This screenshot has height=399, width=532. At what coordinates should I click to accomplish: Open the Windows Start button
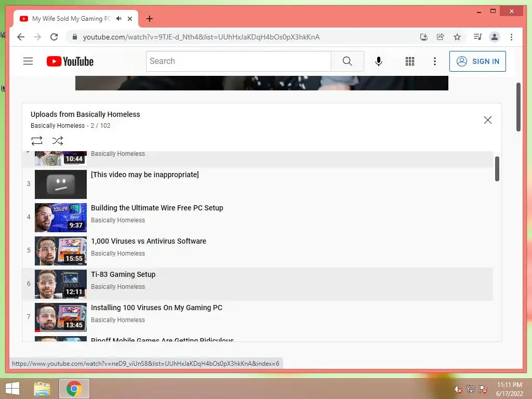coord(12,389)
